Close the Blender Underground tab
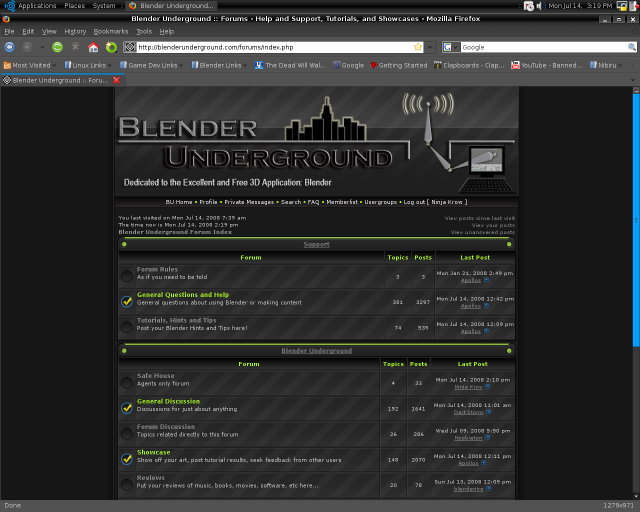Image resolution: width=640 pixels, height=512 pixels. (116, 80)
